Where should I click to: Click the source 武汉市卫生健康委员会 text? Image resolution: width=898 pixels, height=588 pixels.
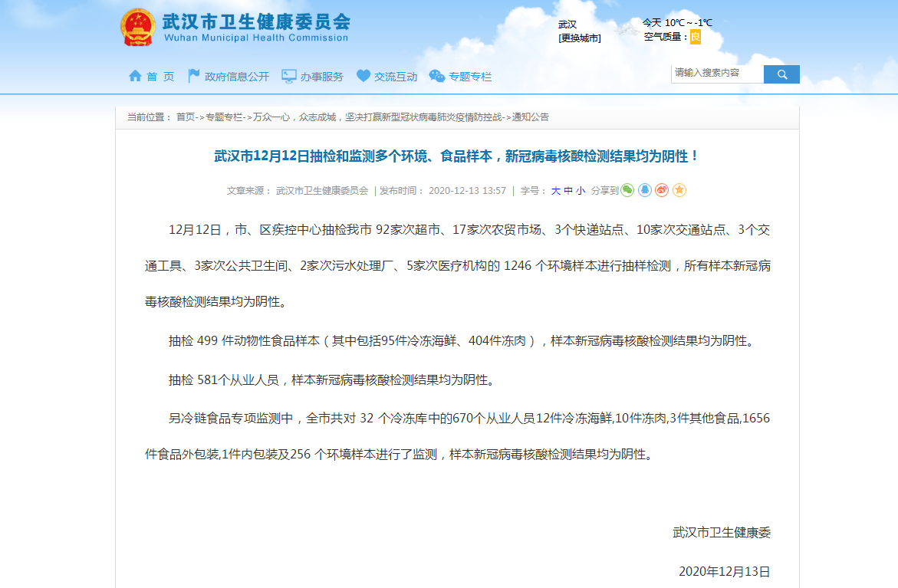coord(322,191)
